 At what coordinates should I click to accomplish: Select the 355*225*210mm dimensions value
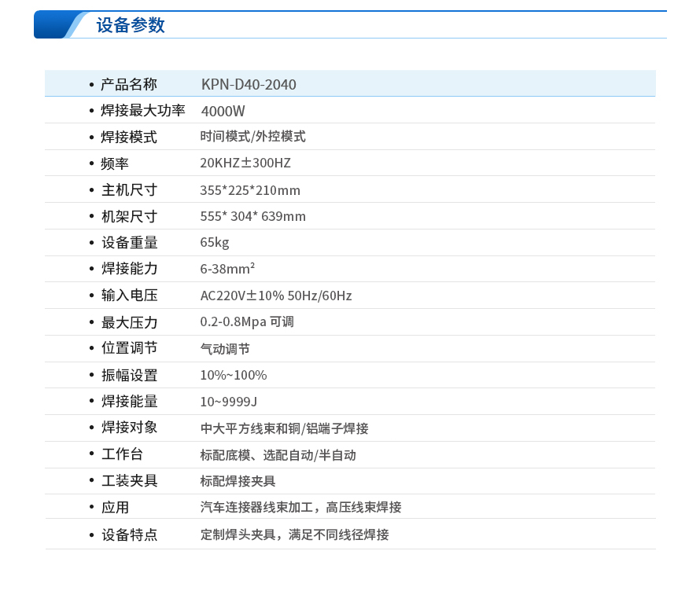250,190
